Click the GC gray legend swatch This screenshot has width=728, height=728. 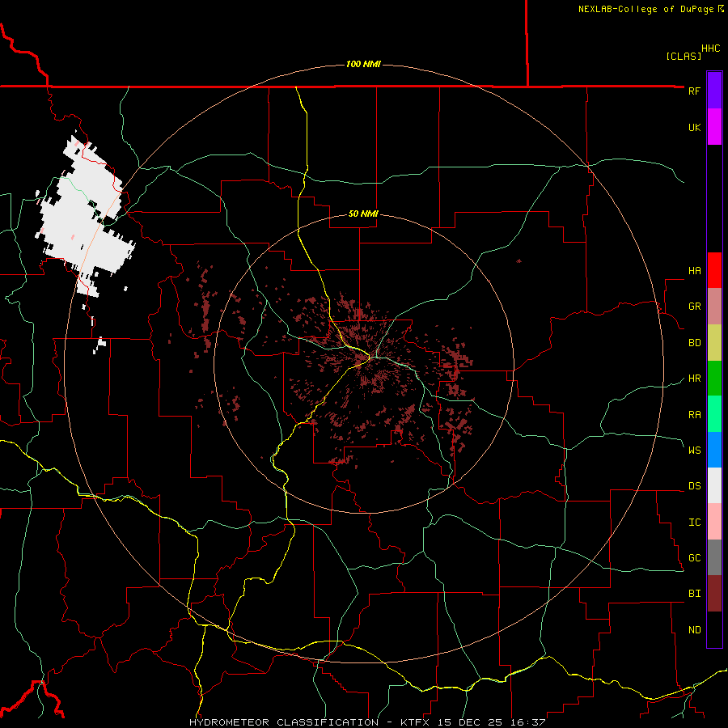(714, 557)
